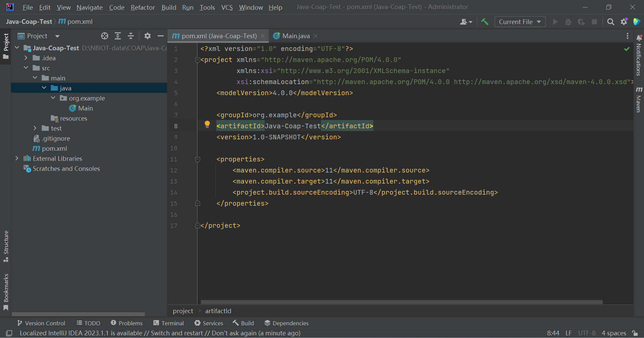Open the Current File run configuration dropdown

(520, 22)
